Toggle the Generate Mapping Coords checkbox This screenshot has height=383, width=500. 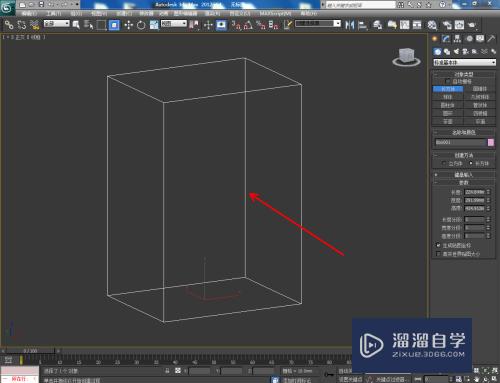point(438,245)
